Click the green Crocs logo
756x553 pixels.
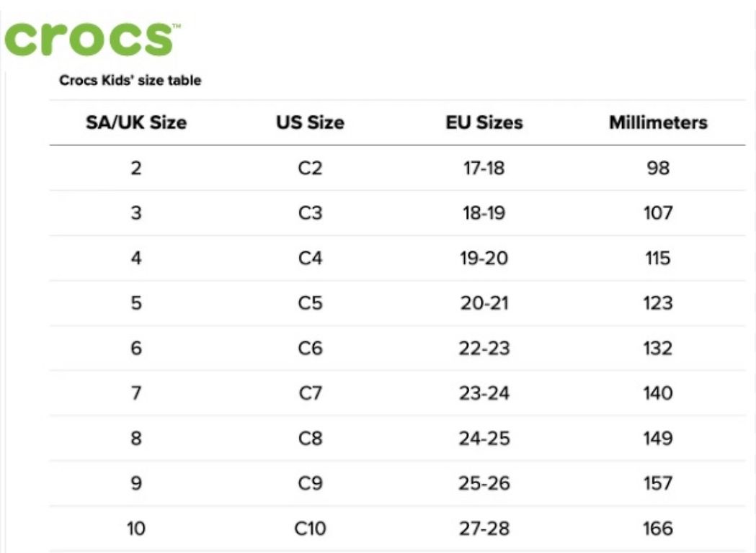(x=92, y=39)
